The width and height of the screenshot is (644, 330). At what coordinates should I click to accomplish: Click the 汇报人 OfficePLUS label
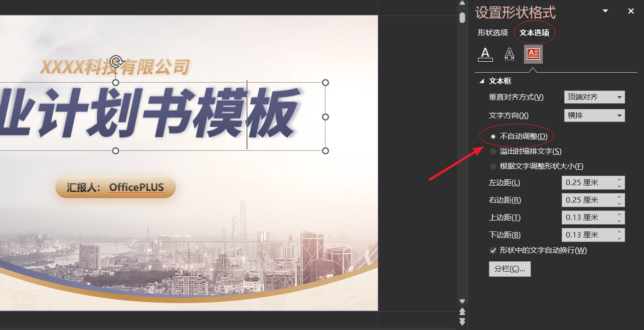pyautogui.click(x=116, y=187)
